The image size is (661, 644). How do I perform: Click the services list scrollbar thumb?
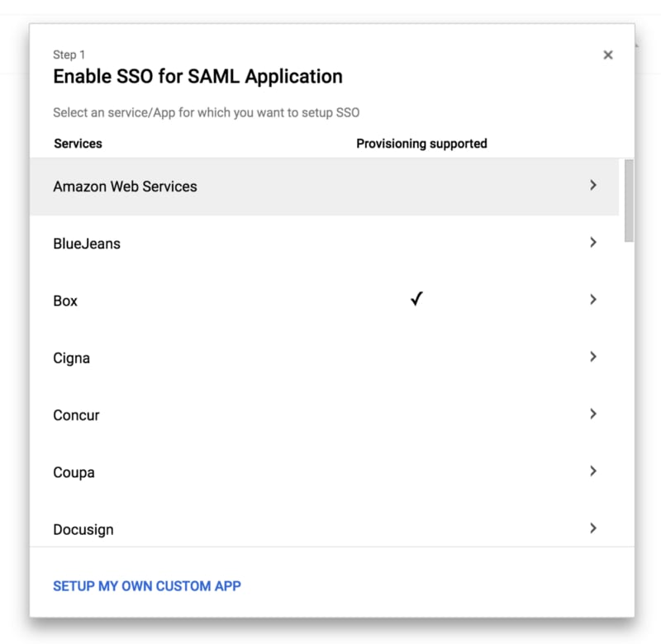tap(629, 201)
